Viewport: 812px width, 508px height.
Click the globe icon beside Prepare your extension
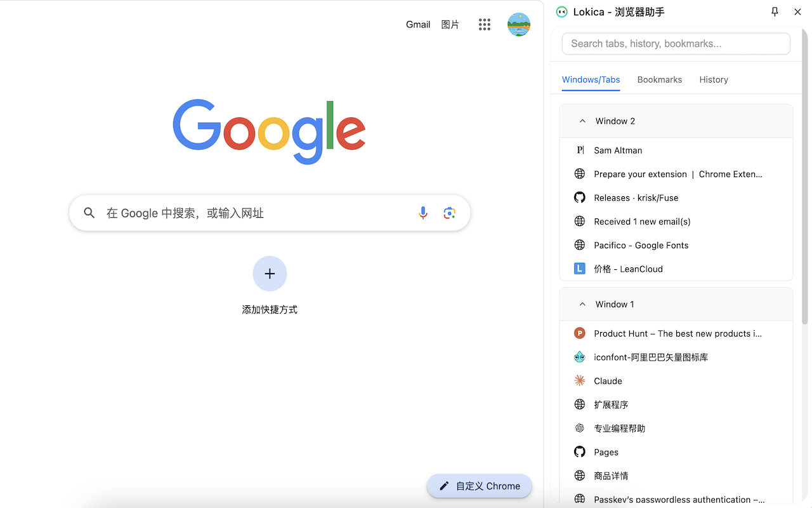click(579, 174)
